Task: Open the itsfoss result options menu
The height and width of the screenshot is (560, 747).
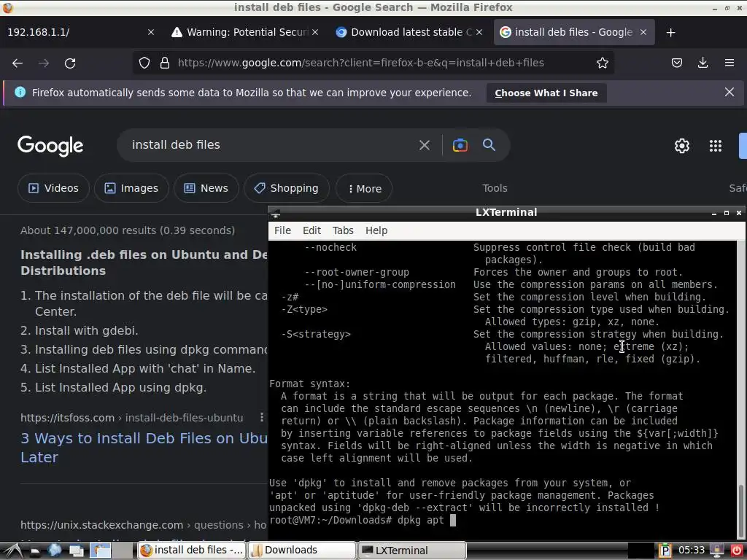Action: click(x=262, y=417)
